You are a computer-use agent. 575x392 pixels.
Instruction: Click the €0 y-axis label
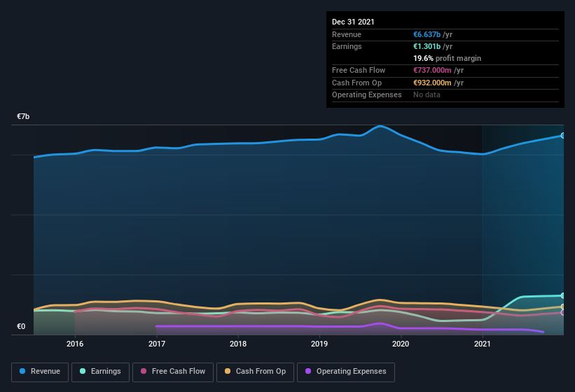pyautogui.click(x=21, y=326)
